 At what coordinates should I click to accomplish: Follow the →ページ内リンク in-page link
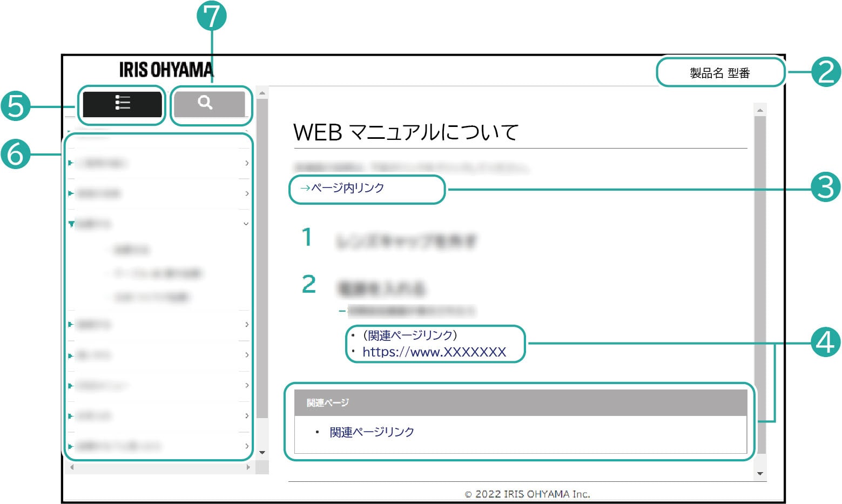click(342, 188)
